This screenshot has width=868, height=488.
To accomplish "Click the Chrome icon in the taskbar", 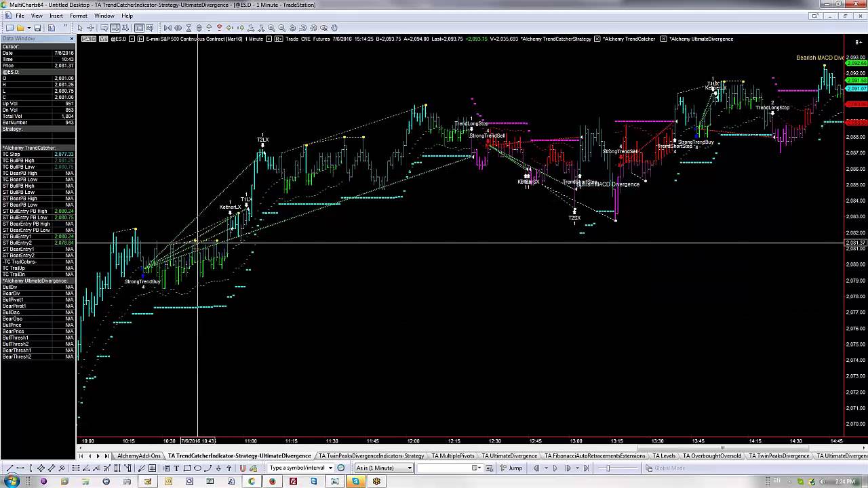I will (x=252, y=481).
